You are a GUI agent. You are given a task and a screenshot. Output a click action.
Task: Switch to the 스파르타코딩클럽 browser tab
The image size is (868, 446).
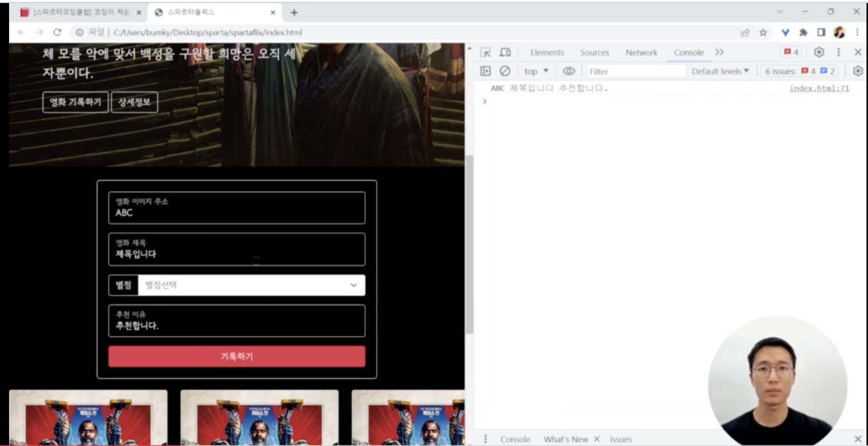[x=81, y=12]
